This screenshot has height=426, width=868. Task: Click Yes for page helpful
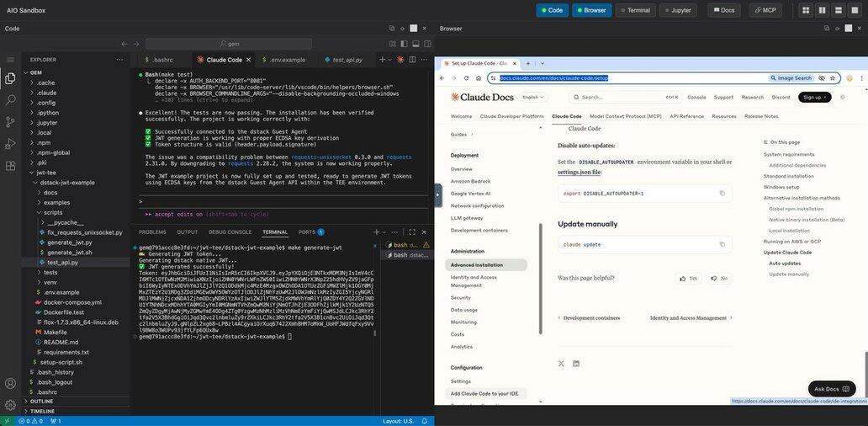689,278
